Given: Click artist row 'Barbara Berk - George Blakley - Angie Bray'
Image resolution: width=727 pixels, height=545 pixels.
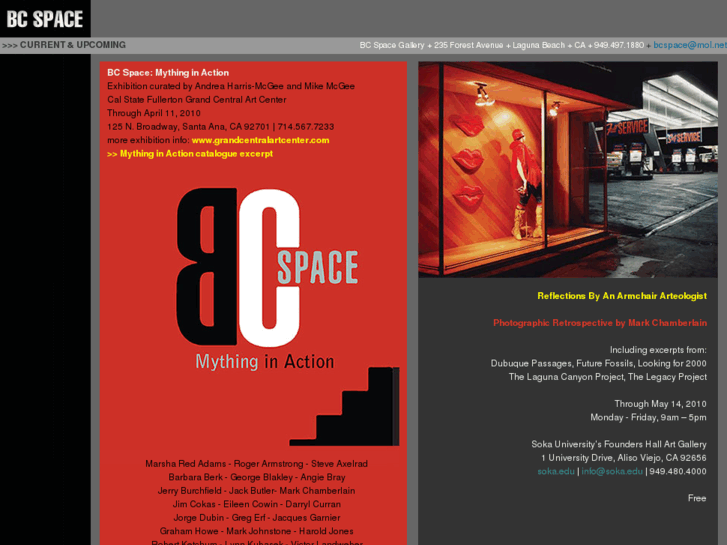Looking at the screenshot, I should (256, 477).
